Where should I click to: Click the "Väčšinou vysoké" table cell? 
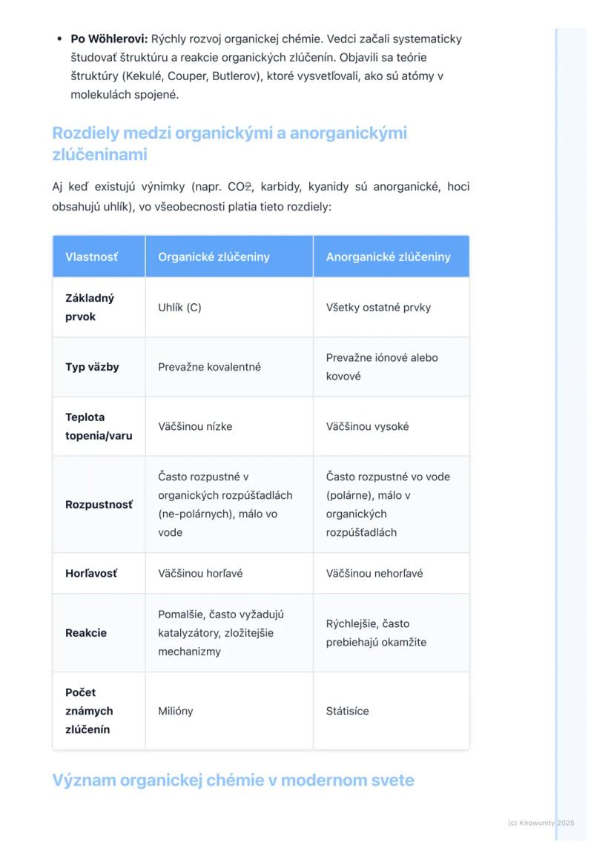click(x=367, y=426)
